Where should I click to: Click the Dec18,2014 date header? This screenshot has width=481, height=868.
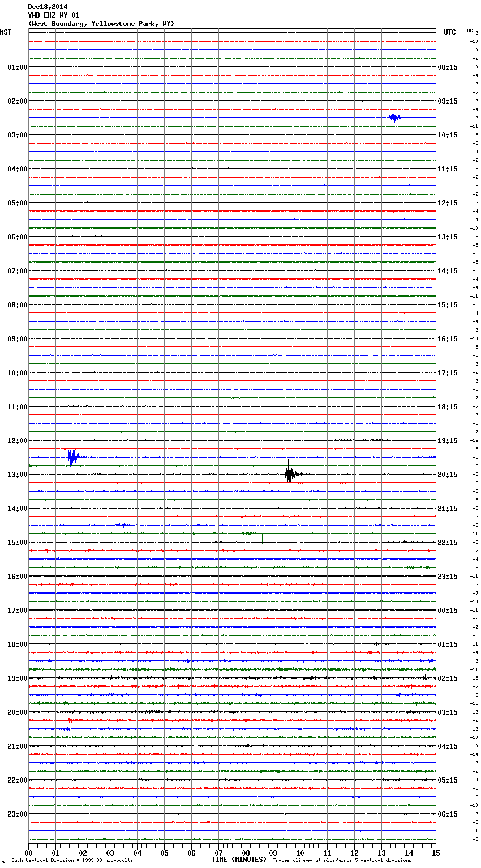(x=48, y=7)
